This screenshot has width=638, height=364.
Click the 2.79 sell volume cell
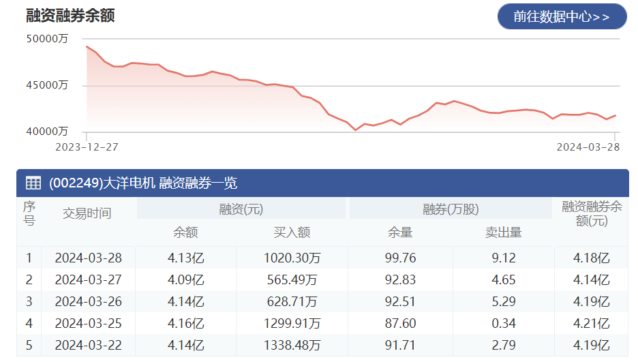click(x=504, y=346)
